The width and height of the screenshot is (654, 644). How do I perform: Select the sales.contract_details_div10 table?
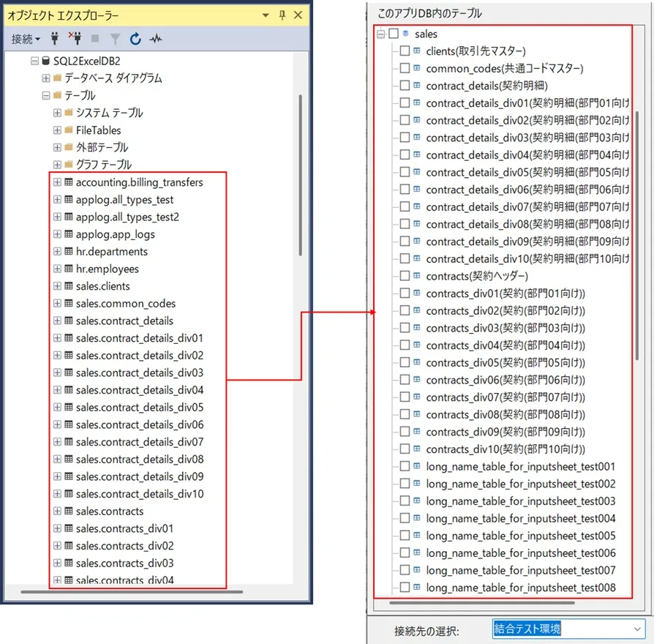(x=140, y=494)
